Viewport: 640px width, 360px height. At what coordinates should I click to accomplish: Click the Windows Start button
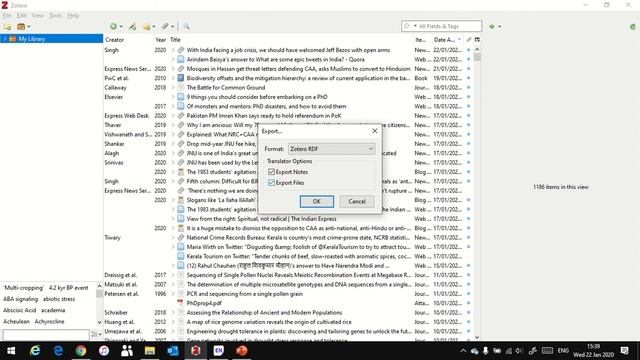11,351
